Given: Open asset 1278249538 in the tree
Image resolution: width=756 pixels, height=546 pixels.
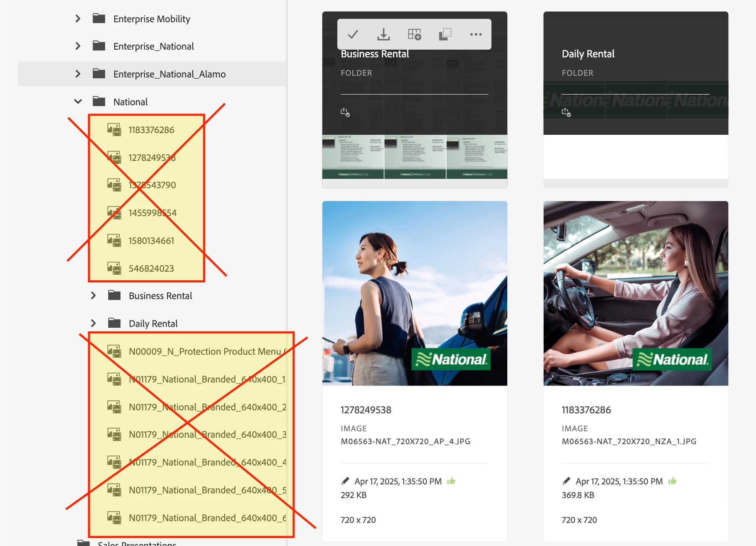Looking at the screenshot, I should (152, 157).
